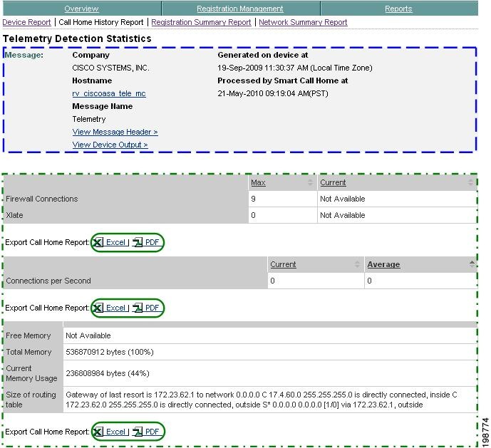
Task: Click the Excel icon below the memory table
Action: [x=99, y=432]
